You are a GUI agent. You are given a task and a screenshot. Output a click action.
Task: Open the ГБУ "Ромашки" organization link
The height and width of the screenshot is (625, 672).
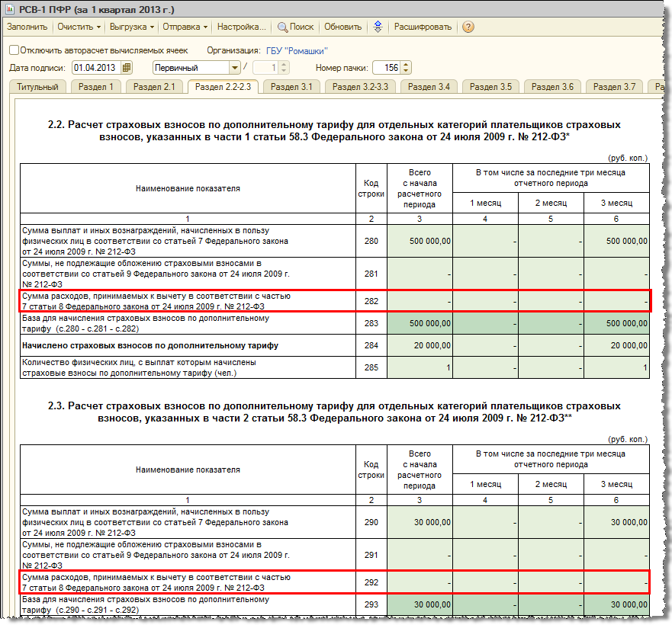point(297,51)
